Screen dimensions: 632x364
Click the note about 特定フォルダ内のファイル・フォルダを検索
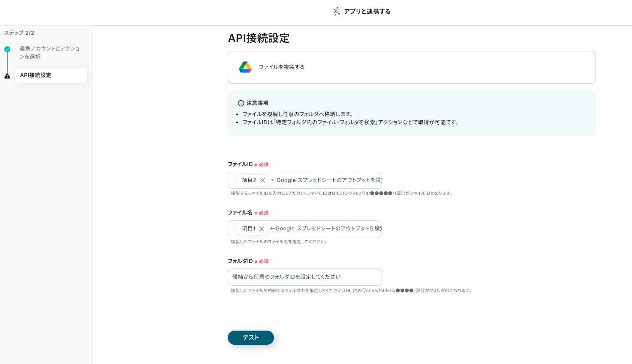click(351, 122)
